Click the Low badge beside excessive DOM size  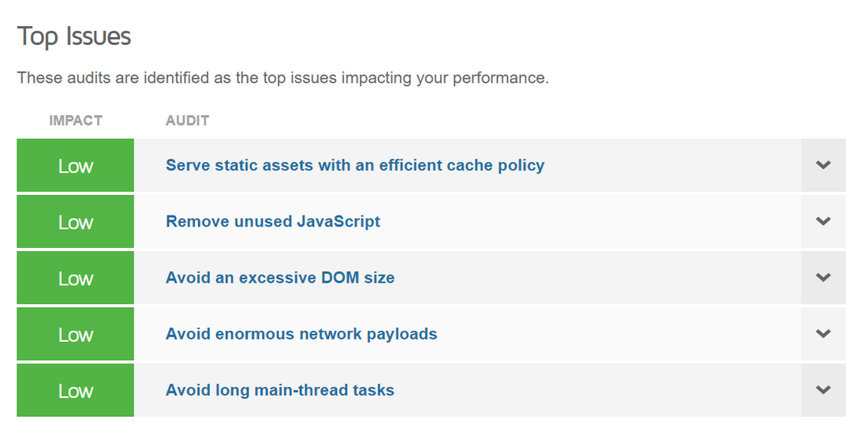[x=75, y=278]
